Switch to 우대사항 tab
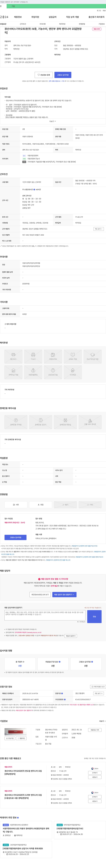 (43, 24)
